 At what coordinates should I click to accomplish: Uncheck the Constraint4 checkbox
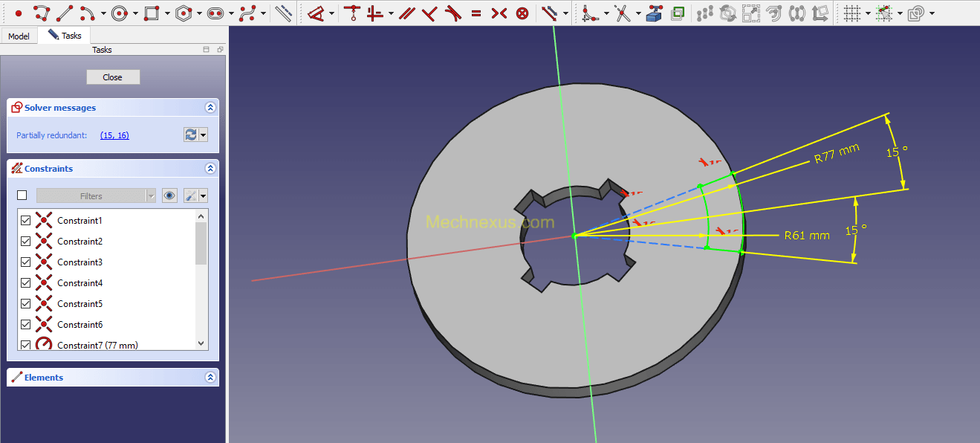(x=26, y=283)
